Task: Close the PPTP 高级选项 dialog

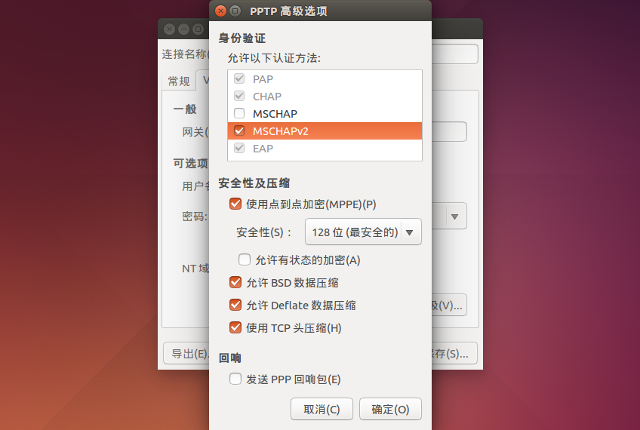Action: (x=221, y=11)
